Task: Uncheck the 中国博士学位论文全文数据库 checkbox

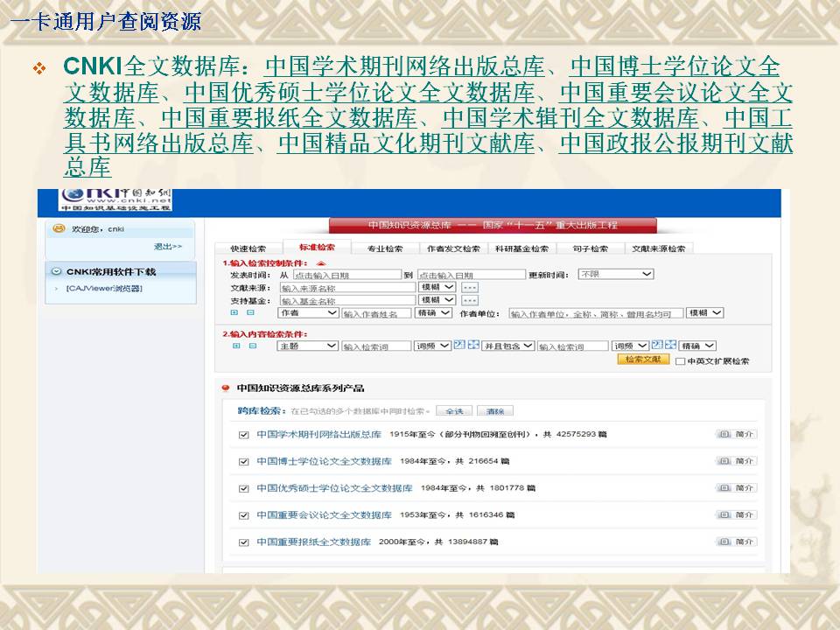Action: (244, 462)
